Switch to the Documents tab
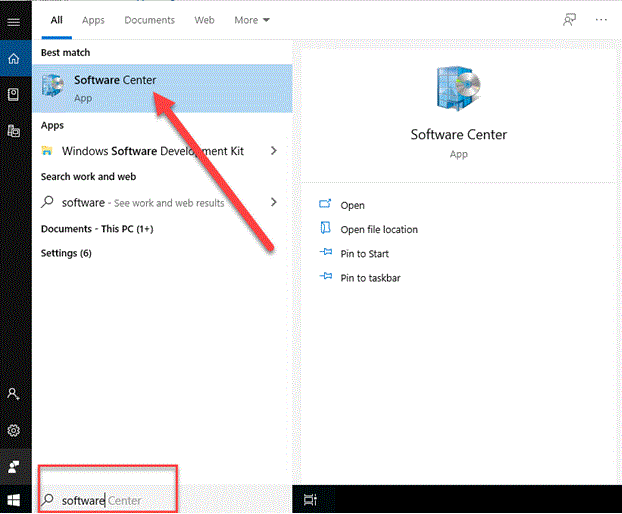Viewport: 622px width, 514px height. [150, 20]
